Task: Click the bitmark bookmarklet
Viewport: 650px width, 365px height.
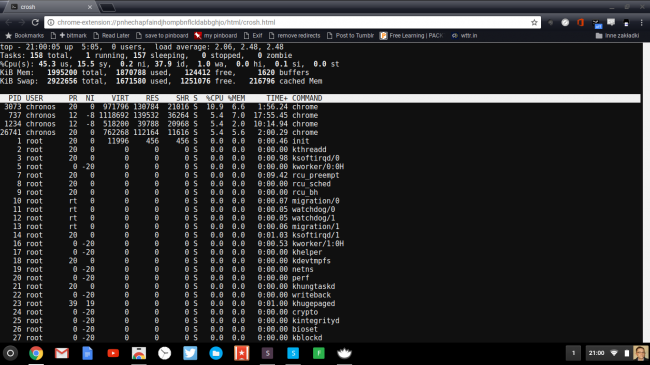Action: pos(69,36)
